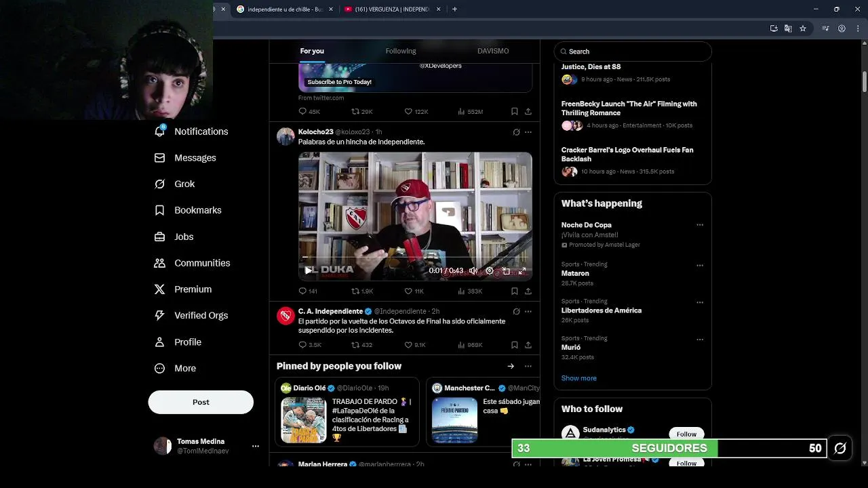The height and width of the screenshot is (488, 868).
Task: Open options for Pinned by people section
Action: pos(528,366)
